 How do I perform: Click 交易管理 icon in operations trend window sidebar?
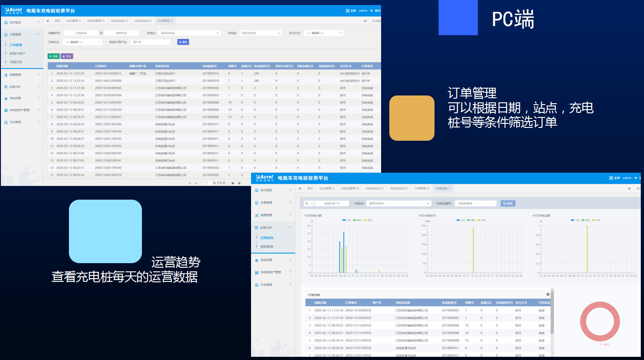[257, 202]
